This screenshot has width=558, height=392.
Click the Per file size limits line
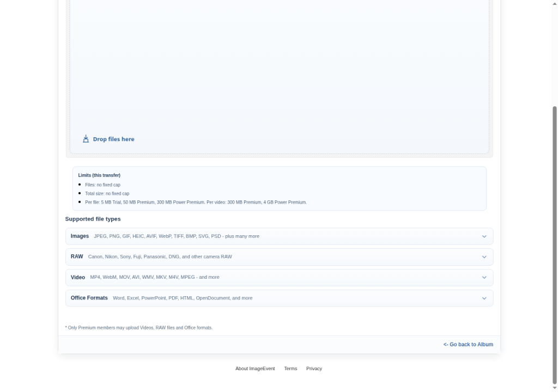coord(196,203)
